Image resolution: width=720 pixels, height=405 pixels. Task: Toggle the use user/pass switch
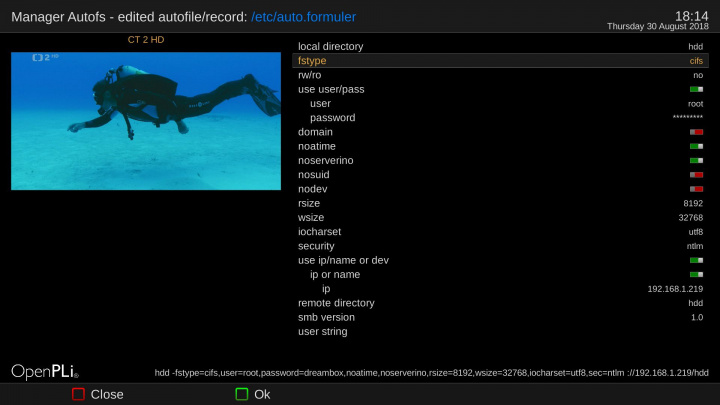point(696,89)
